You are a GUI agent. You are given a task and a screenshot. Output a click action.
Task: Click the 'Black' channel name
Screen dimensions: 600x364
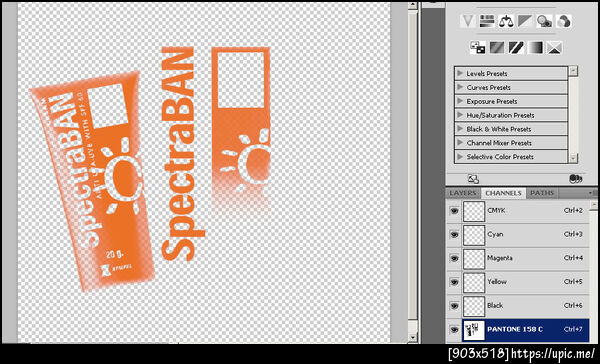tap(495, 305)
